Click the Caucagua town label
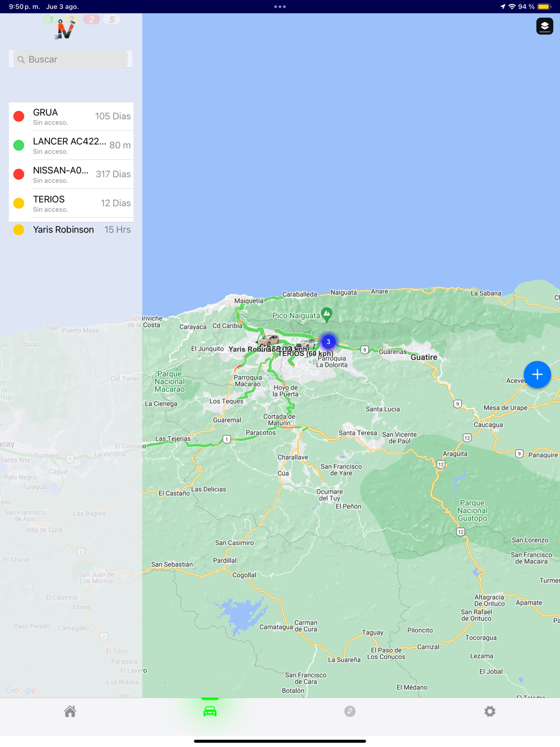 488,425
